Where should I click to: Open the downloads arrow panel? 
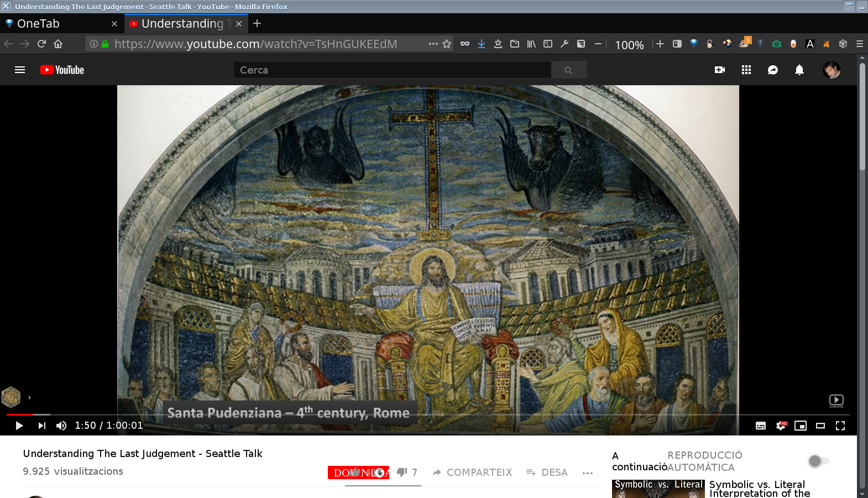[x=482, y=44]
